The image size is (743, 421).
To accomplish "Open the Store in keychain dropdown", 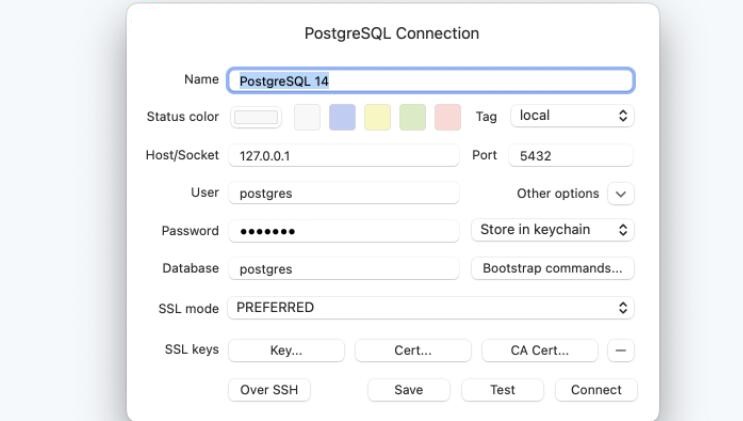I will [x=553, y=230].
